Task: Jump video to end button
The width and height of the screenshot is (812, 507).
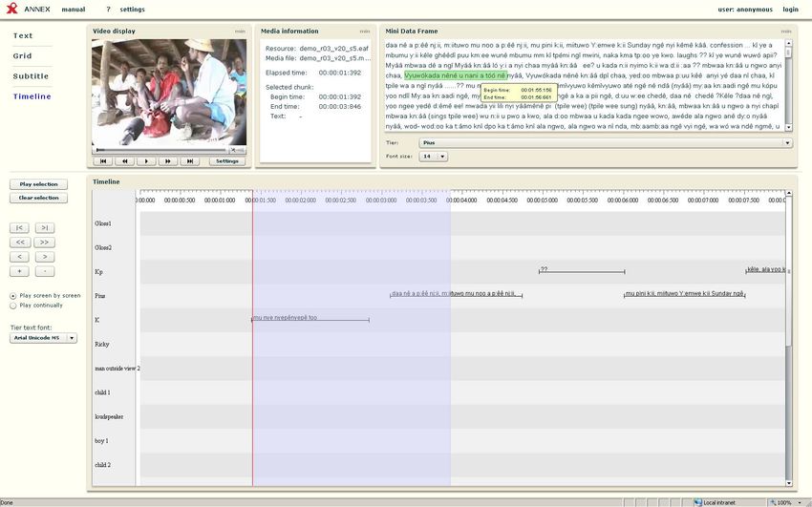Action: pos(189,161)
